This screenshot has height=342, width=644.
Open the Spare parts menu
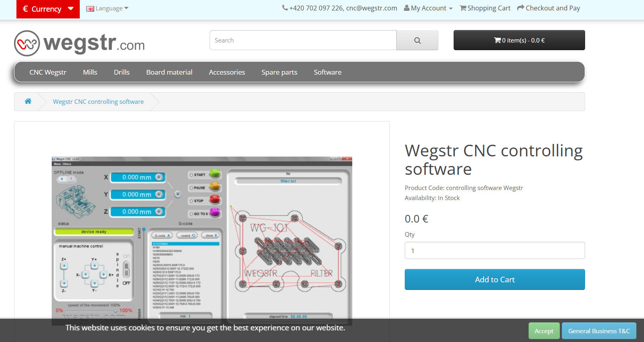(279, 72)
